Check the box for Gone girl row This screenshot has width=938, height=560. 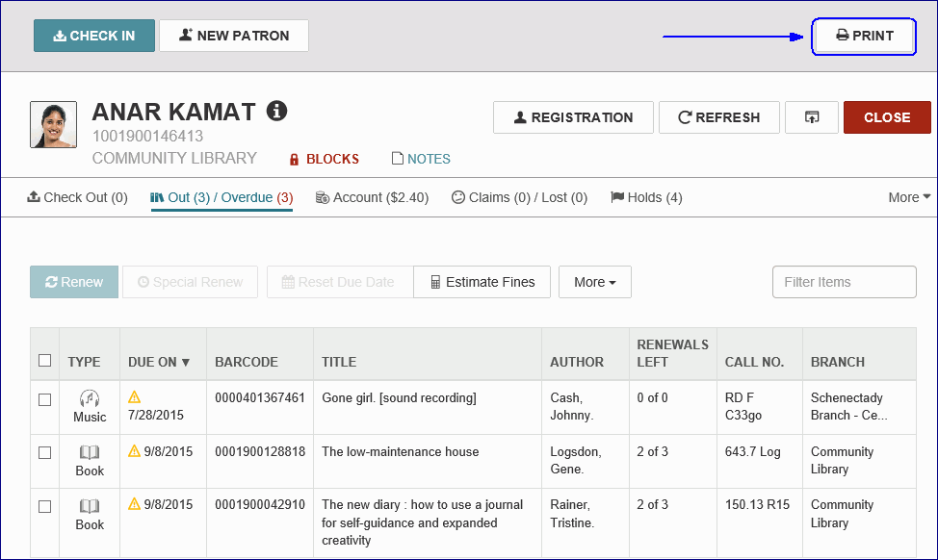44,399
